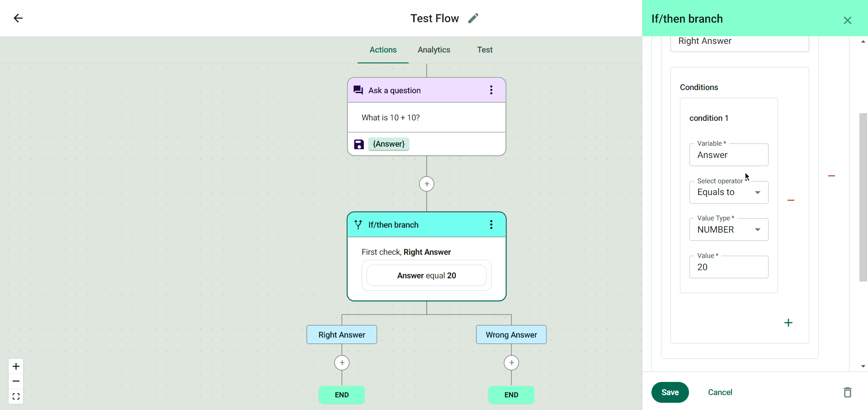
Task: Add step under Right Answer branch
Action: click(342, 363)
